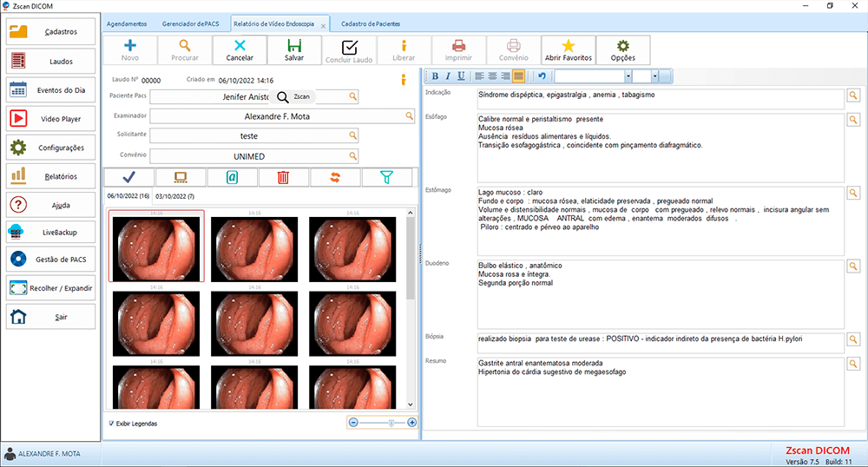
Task: Click the orange refresh arrows icon
Action: click(335, 177)
